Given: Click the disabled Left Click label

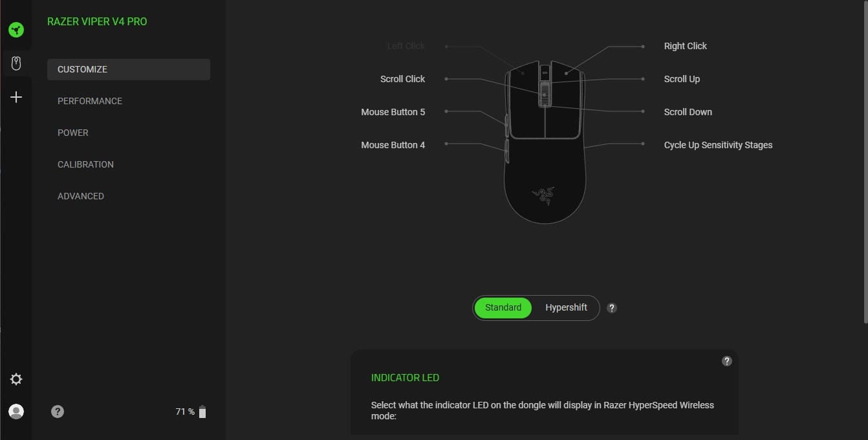Looking at the screenshot, I should 406,46.
